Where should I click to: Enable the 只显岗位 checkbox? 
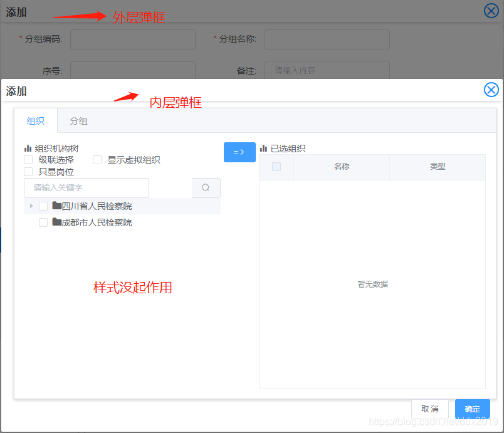coord(28,170)
